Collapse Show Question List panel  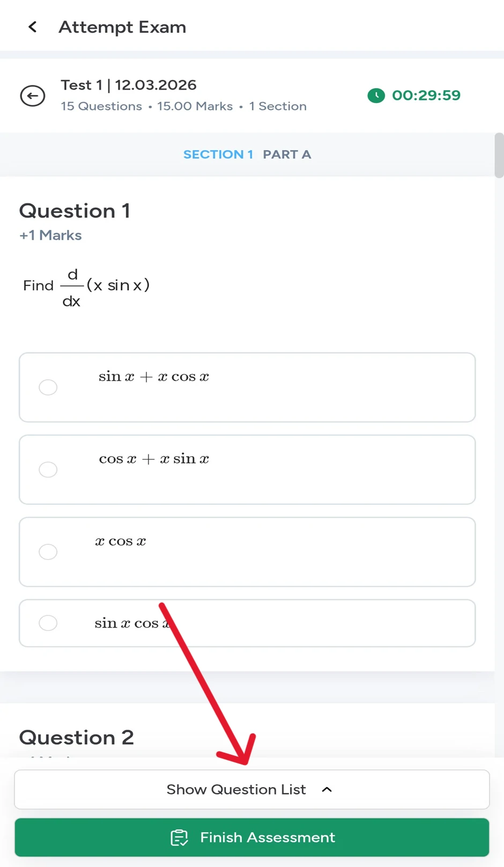click(236, 789)
